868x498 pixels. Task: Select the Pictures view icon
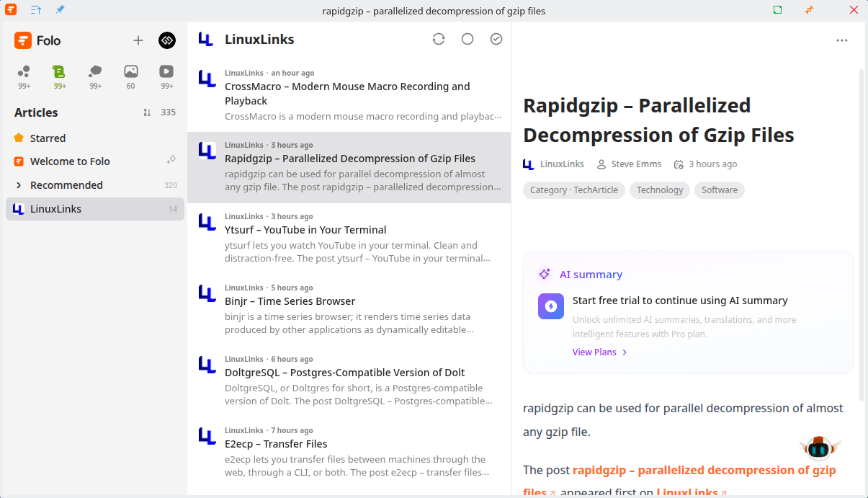(x=130, y=71)
